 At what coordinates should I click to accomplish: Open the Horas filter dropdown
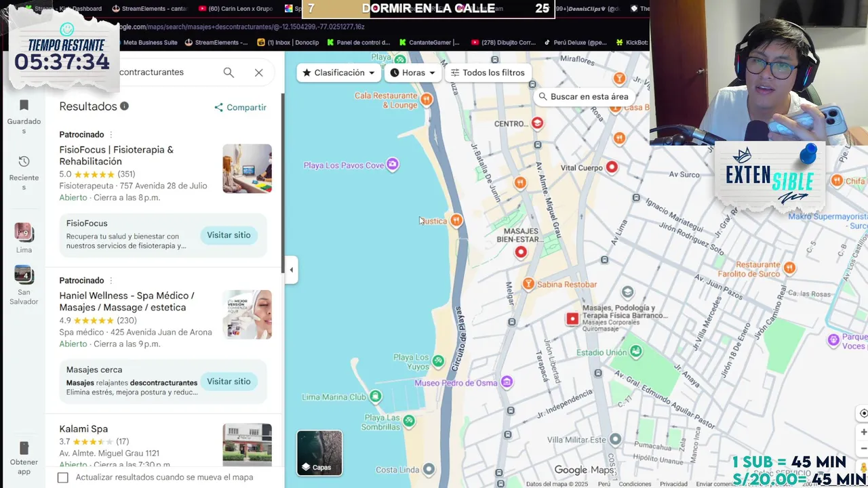coord(413,73)
